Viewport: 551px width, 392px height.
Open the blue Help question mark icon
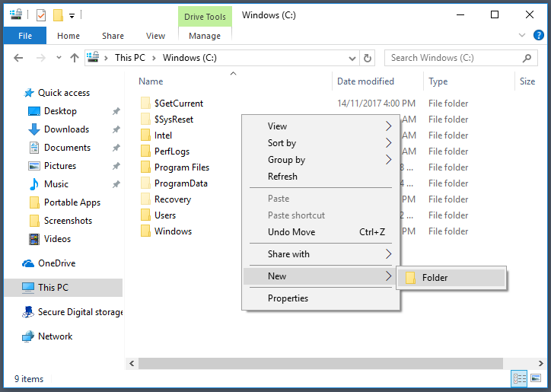point(538,35)
